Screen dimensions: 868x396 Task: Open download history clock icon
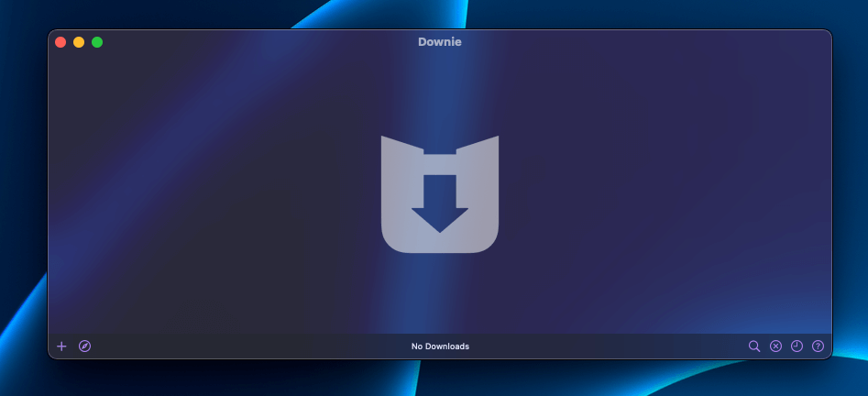tap(797, 346)
